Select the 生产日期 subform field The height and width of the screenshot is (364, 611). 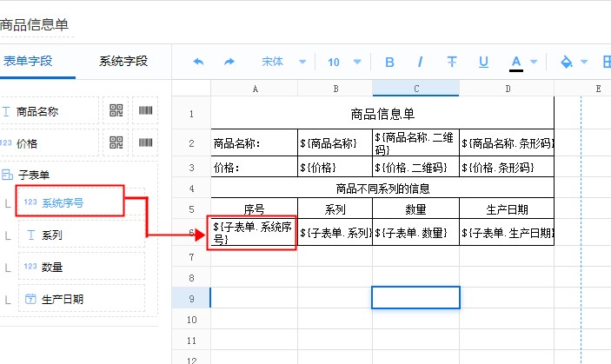80,299
